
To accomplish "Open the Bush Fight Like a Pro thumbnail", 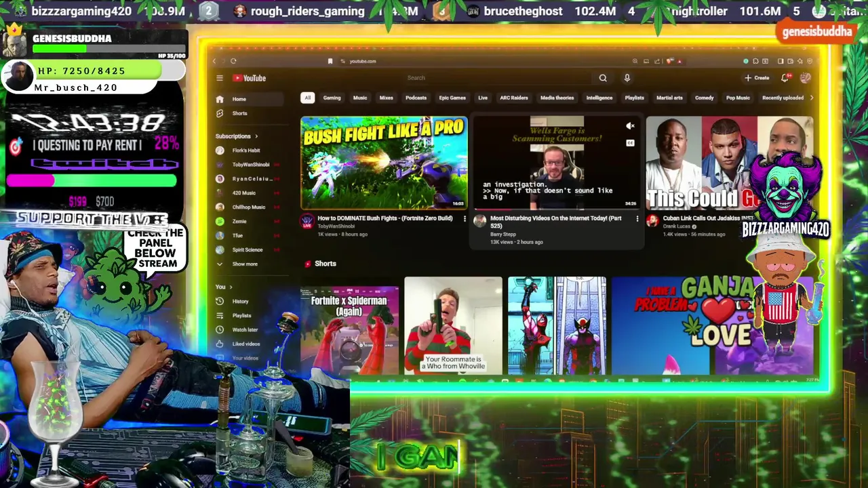I will (x=384, y=163).
